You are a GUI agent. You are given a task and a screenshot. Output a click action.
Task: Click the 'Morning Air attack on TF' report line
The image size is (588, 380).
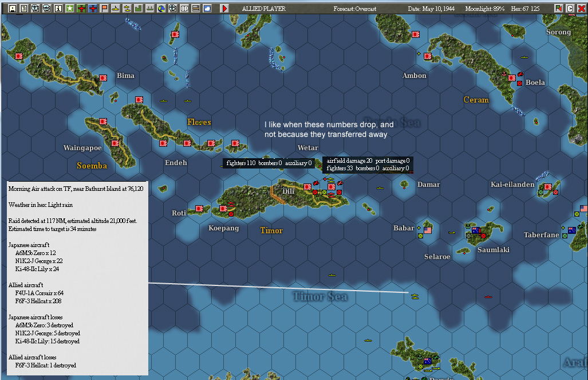tap(76, 189)
